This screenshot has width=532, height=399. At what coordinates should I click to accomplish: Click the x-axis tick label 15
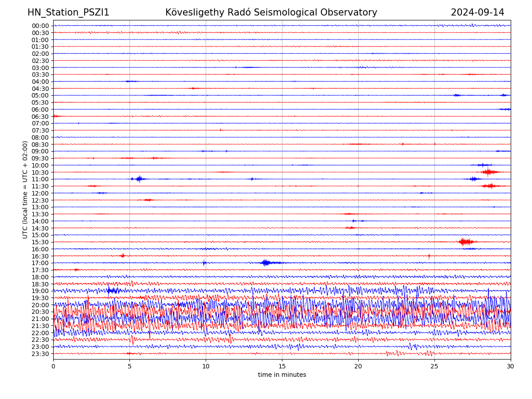[282, 366]
